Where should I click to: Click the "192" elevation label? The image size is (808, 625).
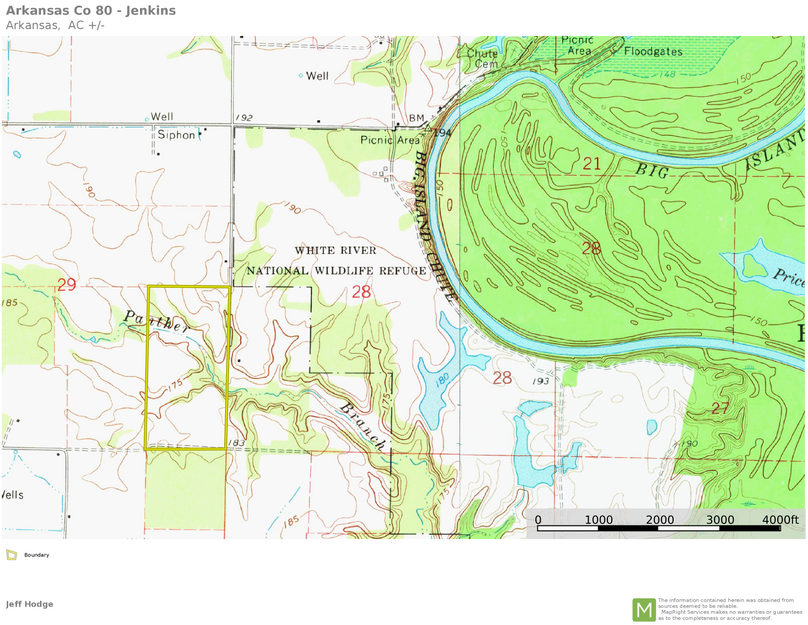click(244, 117)
